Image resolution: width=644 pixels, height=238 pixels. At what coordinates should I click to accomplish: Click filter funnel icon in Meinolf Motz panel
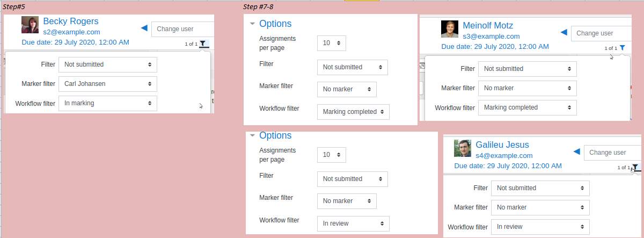(x=622, y=48)
